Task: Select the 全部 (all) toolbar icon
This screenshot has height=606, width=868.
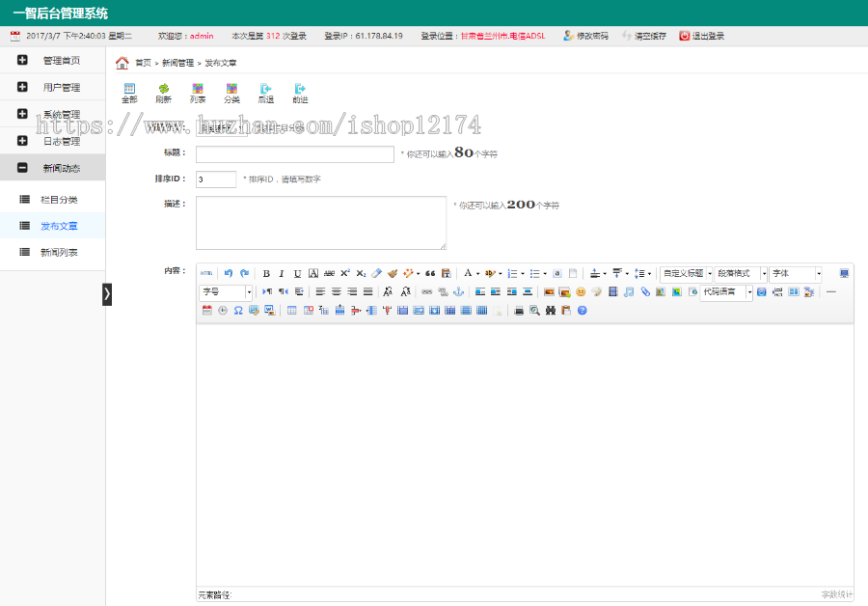Action: [129, 93]
